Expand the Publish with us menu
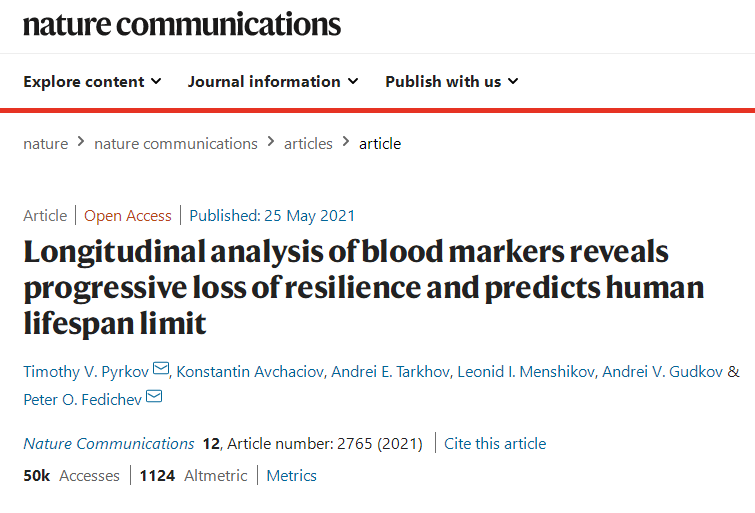Viewport: 755px width, 513px height. tap(451, 81)
